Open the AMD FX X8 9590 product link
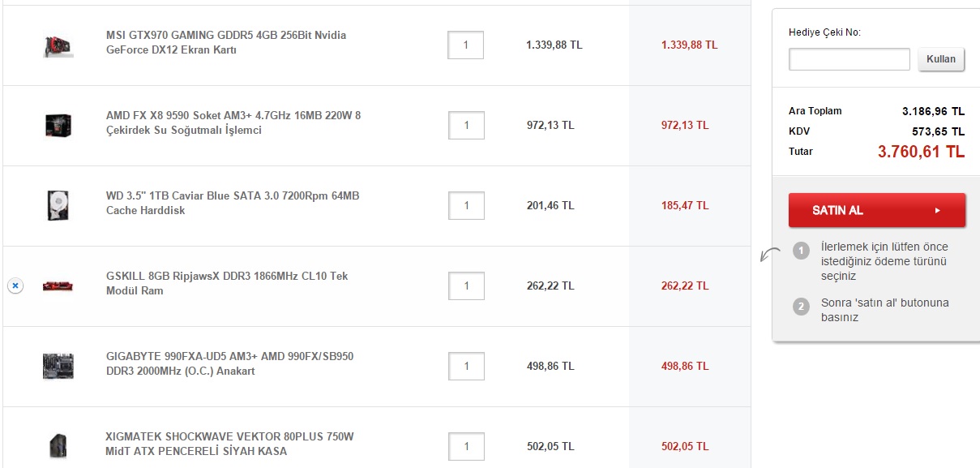 (233, 123)
